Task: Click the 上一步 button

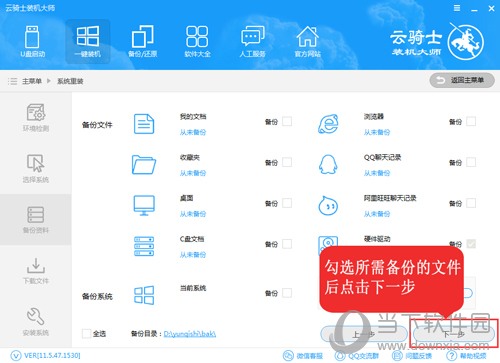Action: (364, 334)
